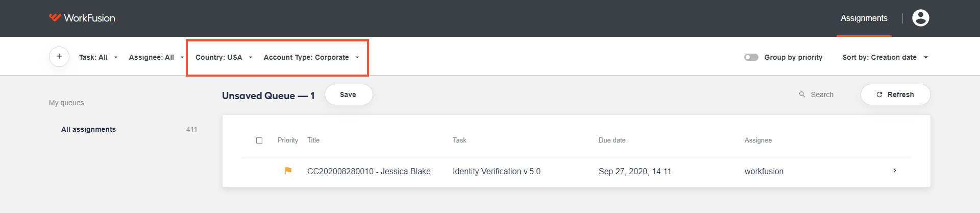The height and width of the screenshot is (213, 980).
Task: Expand the Task: All filter dropdown
Action: pos(98,57)
